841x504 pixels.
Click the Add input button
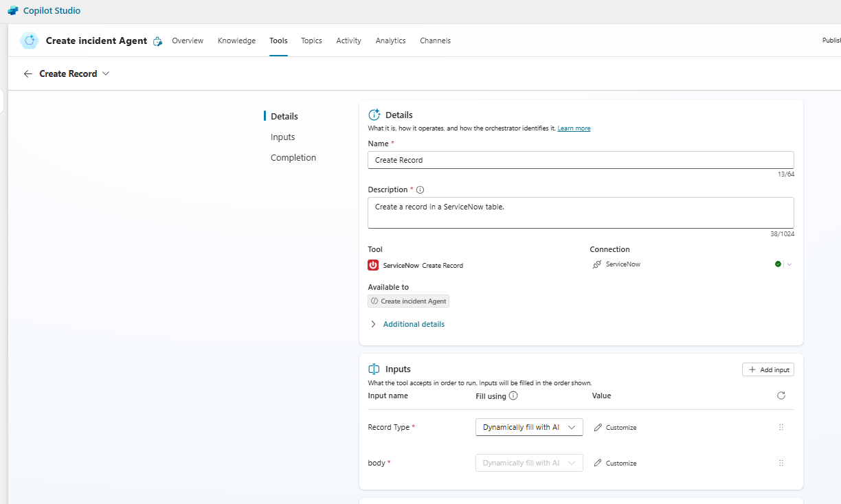click(767, 369)
